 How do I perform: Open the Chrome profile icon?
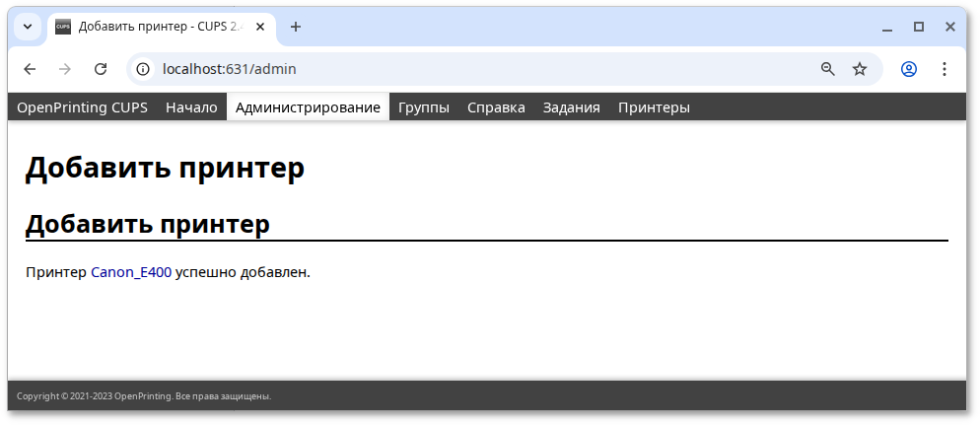coord(909,69)
